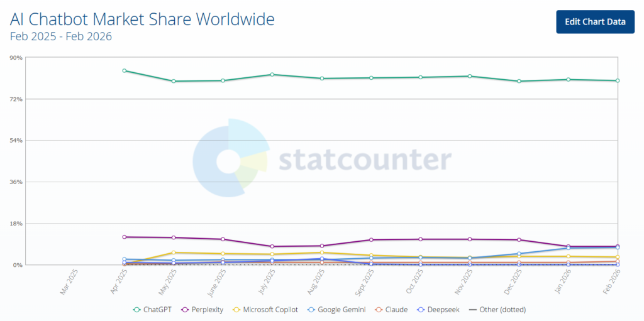The image size is (644, 321).
Task: Toggle the ChatGPT legend entry
Action: click(154, 310)
